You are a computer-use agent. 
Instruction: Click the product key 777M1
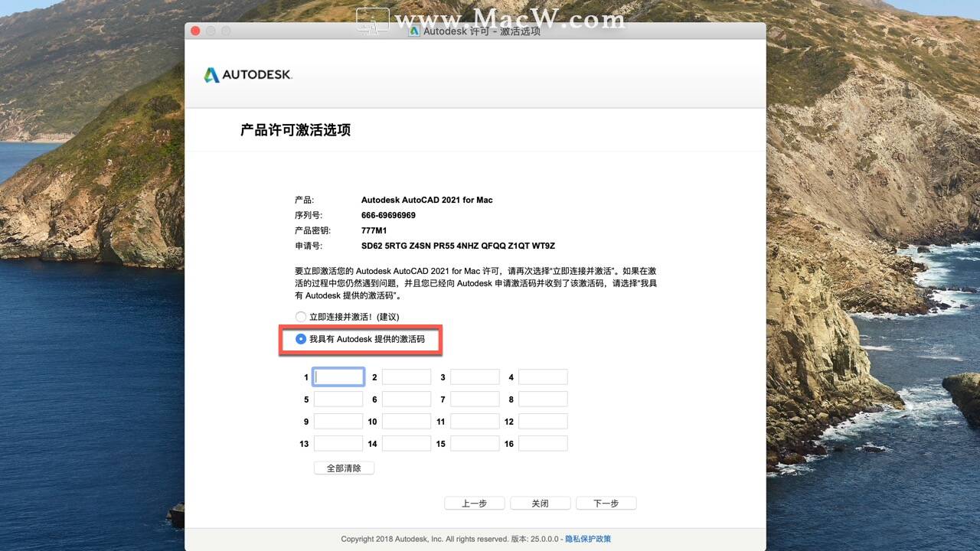tap(374, 230)
